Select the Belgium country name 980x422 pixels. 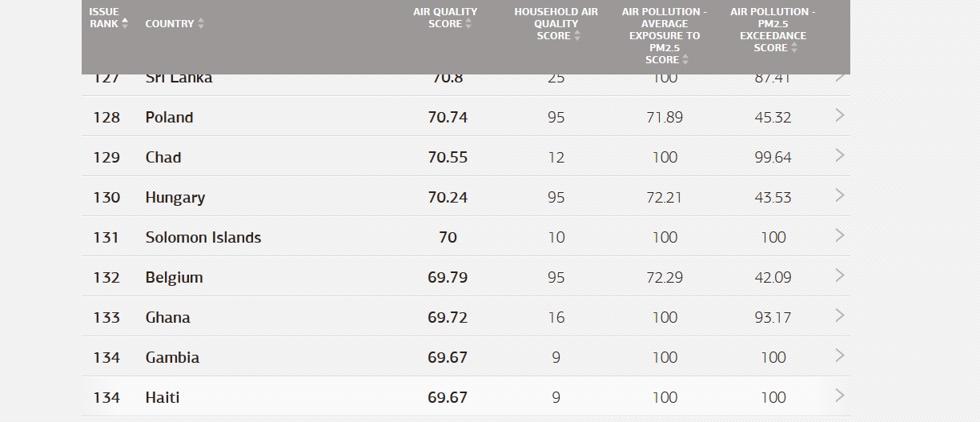pos(174,277)
